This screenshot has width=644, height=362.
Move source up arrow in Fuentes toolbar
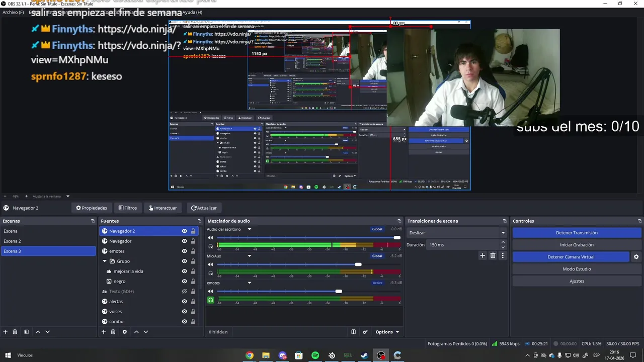136,332
